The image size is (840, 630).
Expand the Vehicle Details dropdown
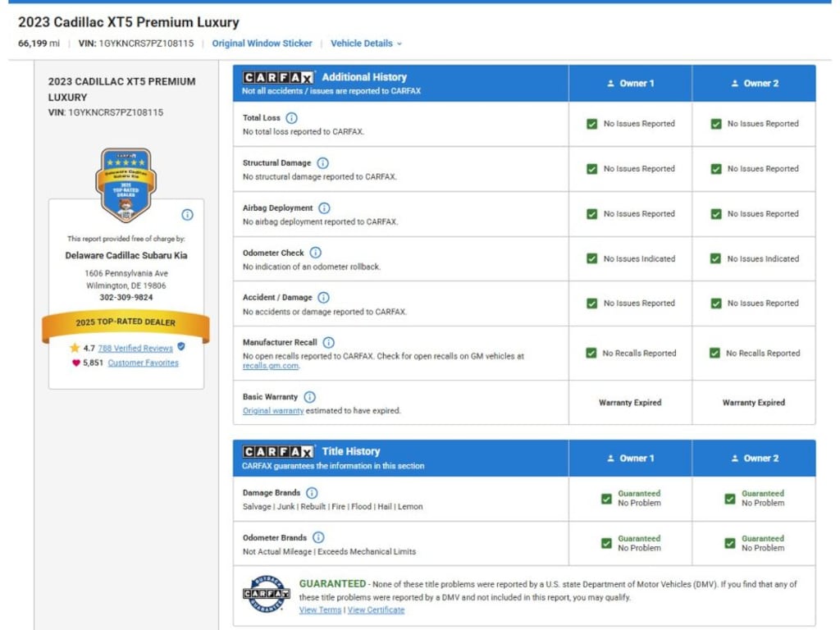point(366,43)
